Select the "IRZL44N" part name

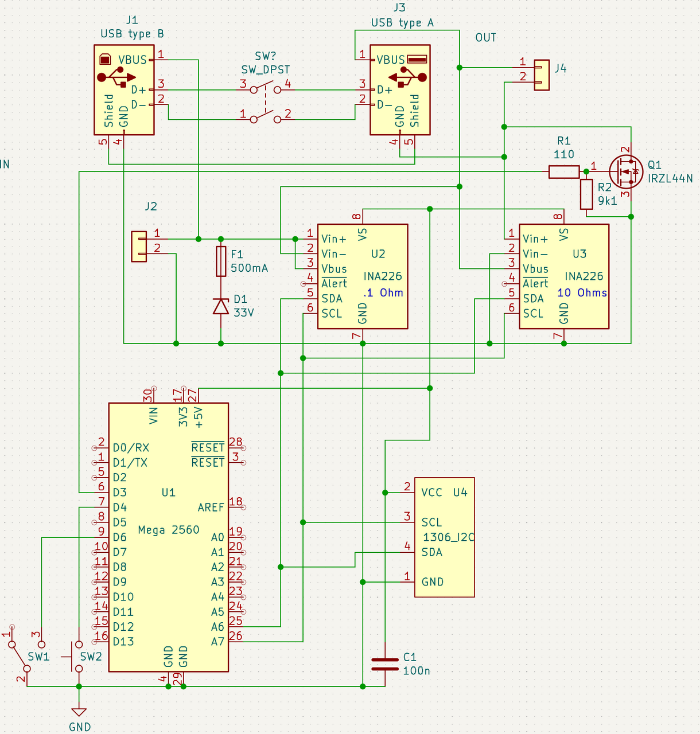point(670,178)
